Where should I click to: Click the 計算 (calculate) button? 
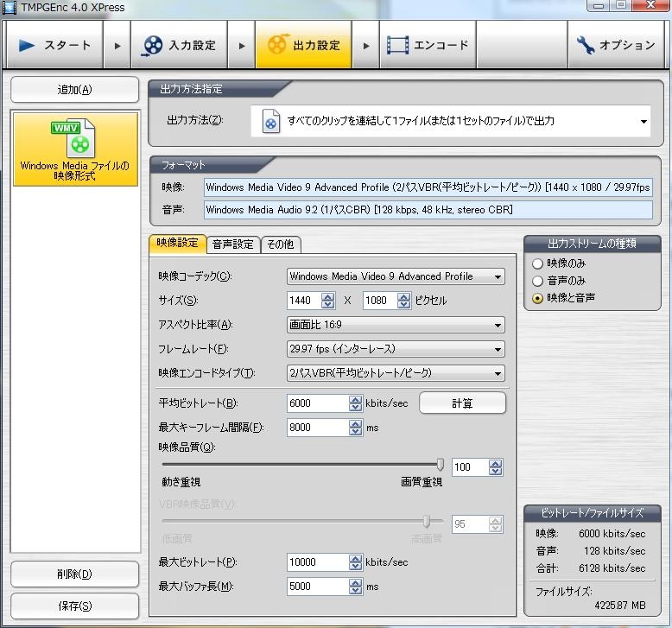pos(462,403)
